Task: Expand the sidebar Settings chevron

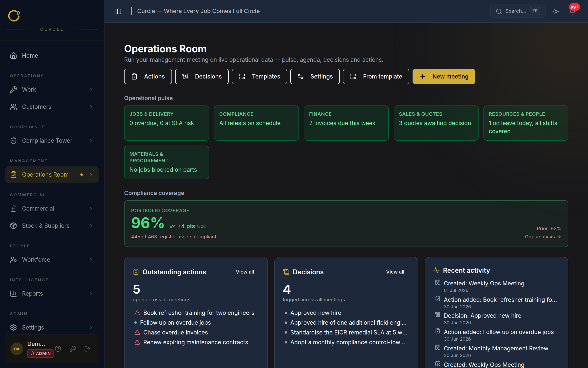Action: (91, 328)
